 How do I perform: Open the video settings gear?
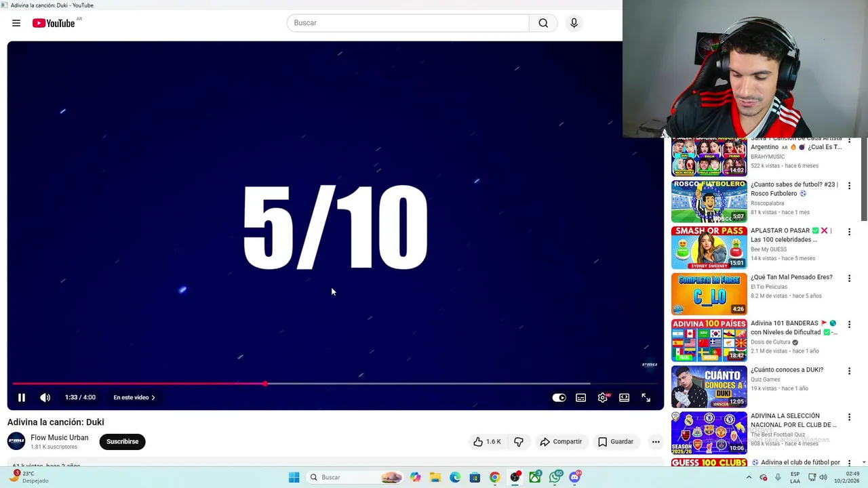click(603, 398)
